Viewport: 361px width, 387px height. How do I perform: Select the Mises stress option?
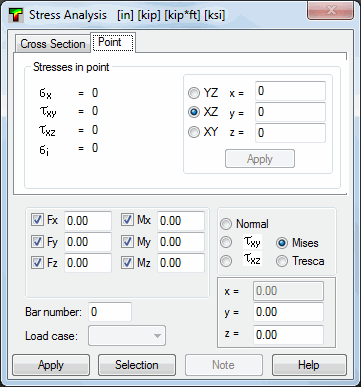pyautogui.click(x=282, y=243)
